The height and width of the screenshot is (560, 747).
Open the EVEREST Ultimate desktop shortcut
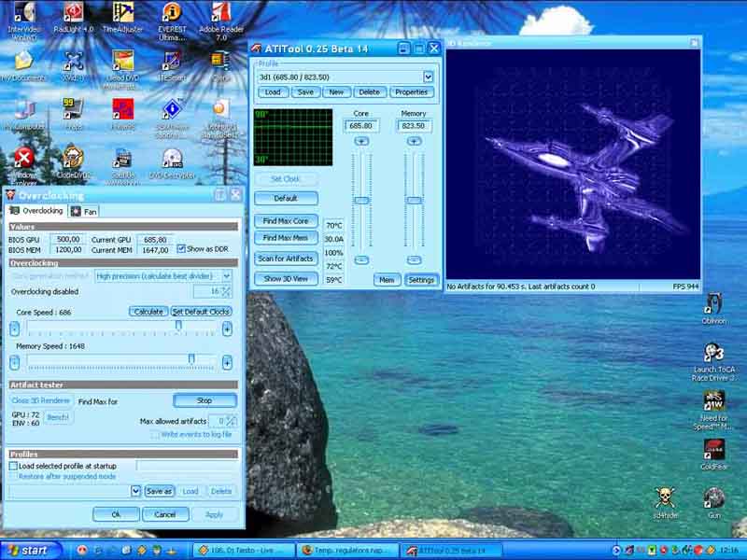171,13
